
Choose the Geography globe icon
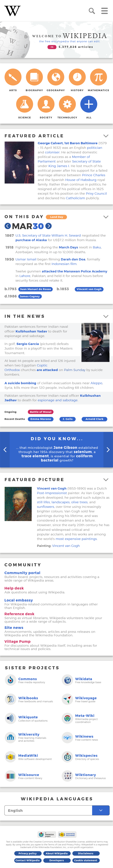tap(56, 77)
